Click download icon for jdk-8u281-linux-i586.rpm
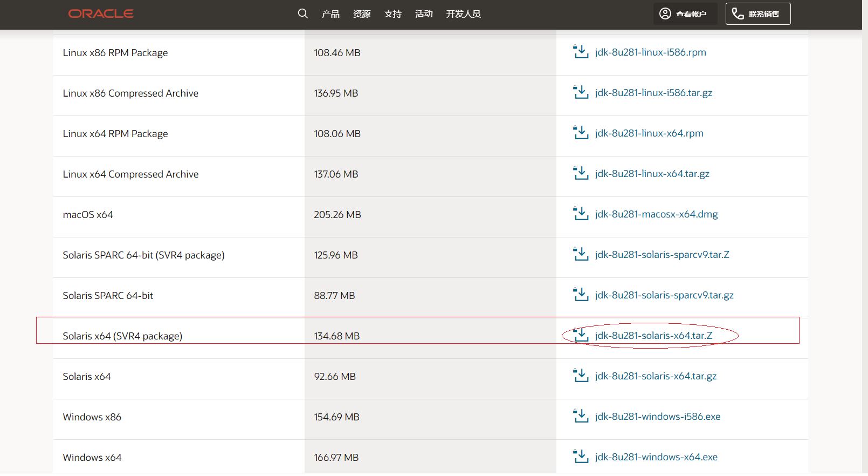 pyautogui.click(x=581, y=52)
